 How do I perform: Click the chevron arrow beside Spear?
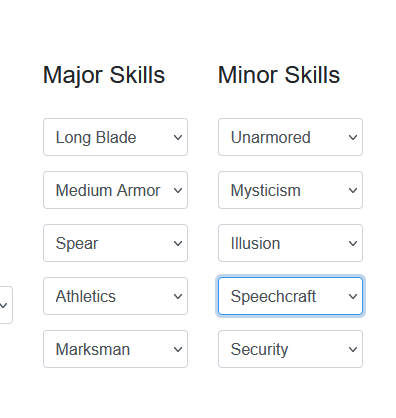pyautogui.click(x=178, y=243)
